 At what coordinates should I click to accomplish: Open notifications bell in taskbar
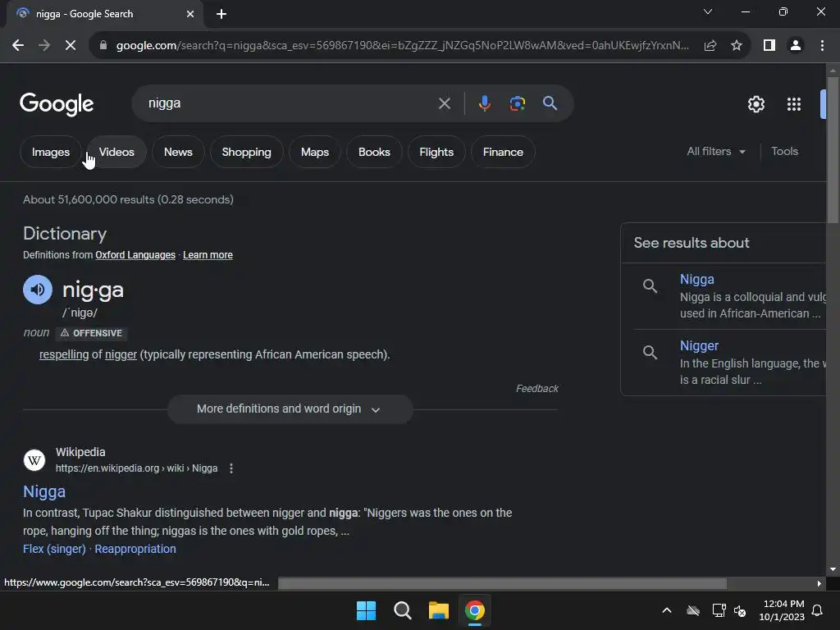pos(818,610)
